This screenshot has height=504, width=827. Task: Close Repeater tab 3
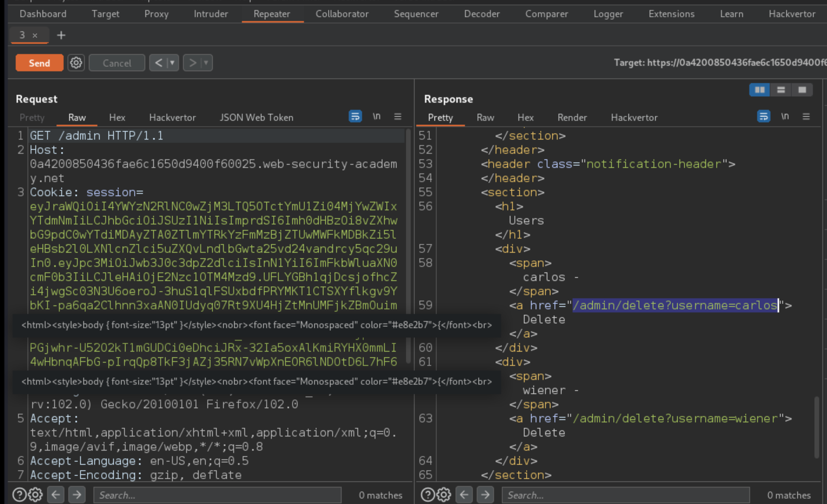click(35, 35)
